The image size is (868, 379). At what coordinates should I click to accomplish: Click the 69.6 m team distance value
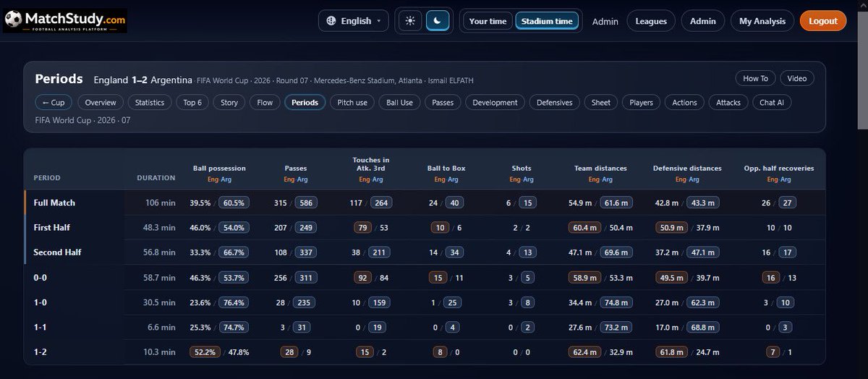click(x=617, y=252)
